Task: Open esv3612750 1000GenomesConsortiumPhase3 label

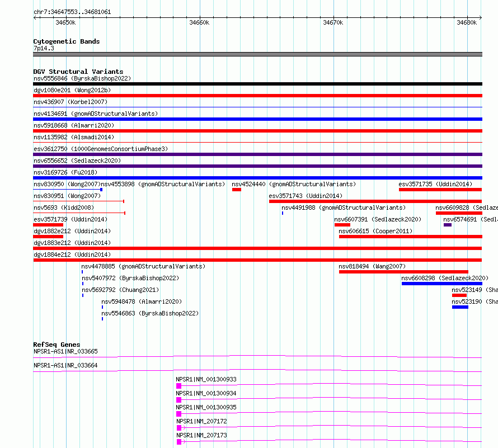Action: click(101, 149)
